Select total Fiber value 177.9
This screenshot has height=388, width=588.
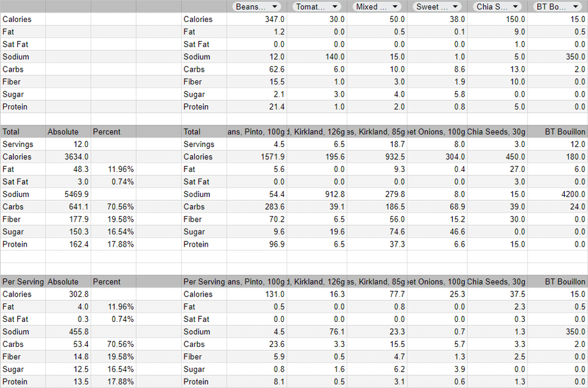pos(68,219)
